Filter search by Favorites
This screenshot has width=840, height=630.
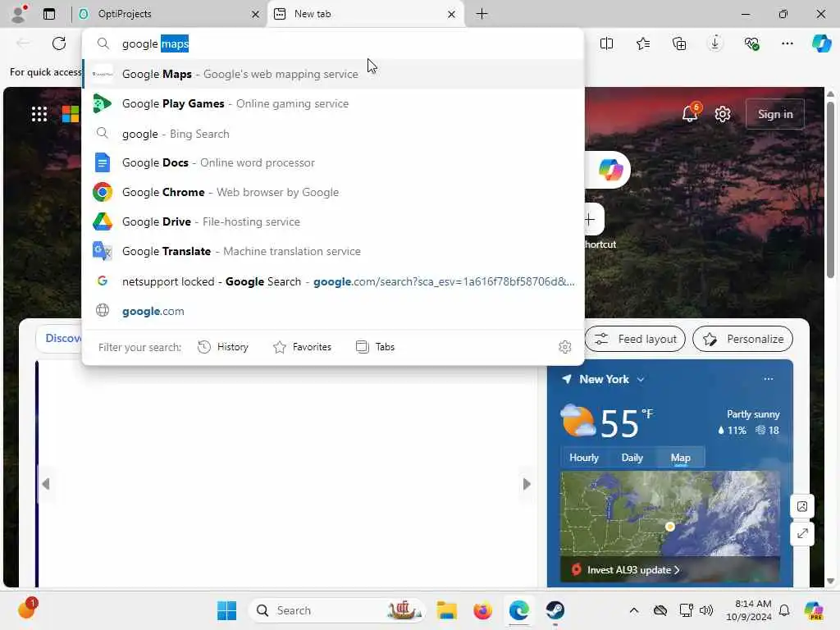[x=302, y=347]
